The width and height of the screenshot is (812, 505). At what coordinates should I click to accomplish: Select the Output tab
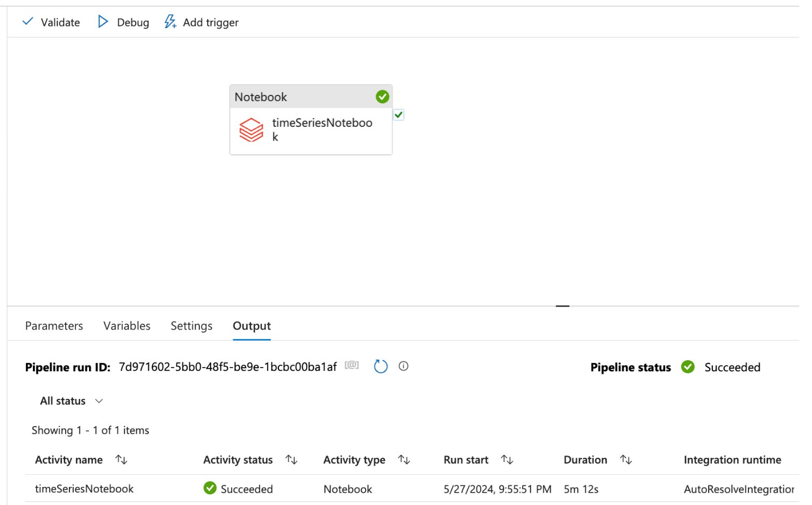point(252,326)
